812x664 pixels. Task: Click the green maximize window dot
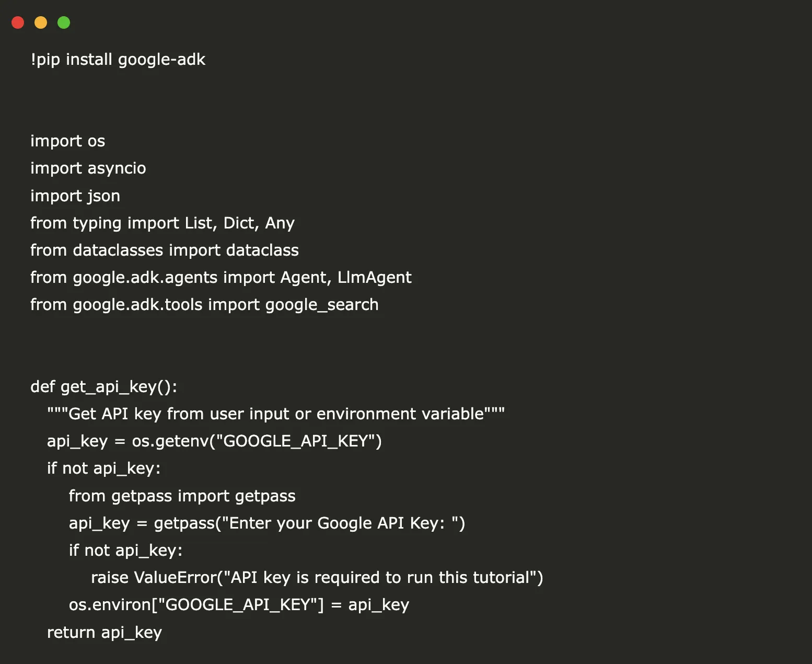point(64,22)
